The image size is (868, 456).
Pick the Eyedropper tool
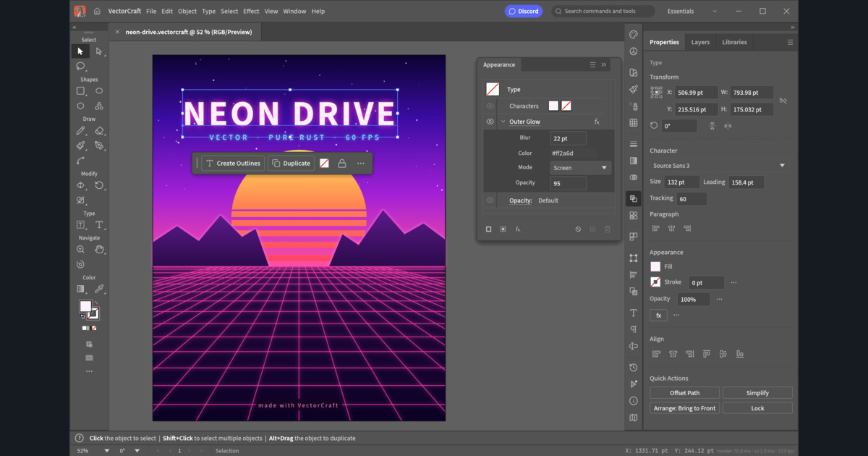(x=99, y=289)
